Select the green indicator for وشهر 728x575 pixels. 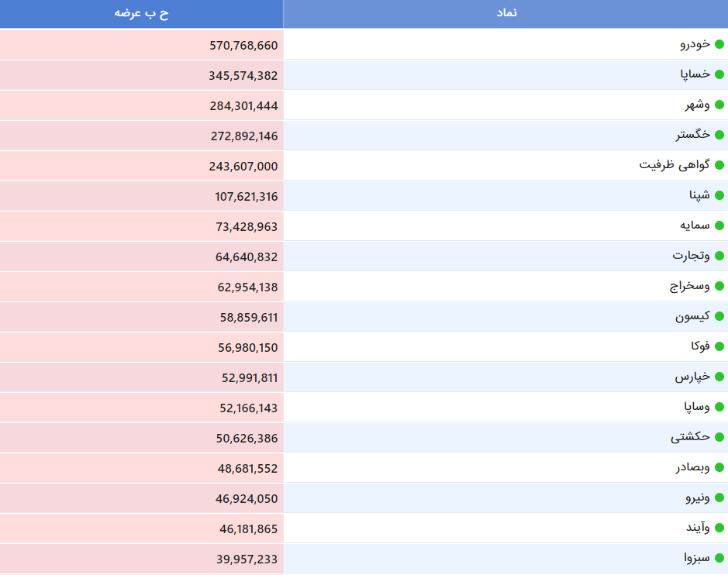pyautogui.click(x=719, y=105)
